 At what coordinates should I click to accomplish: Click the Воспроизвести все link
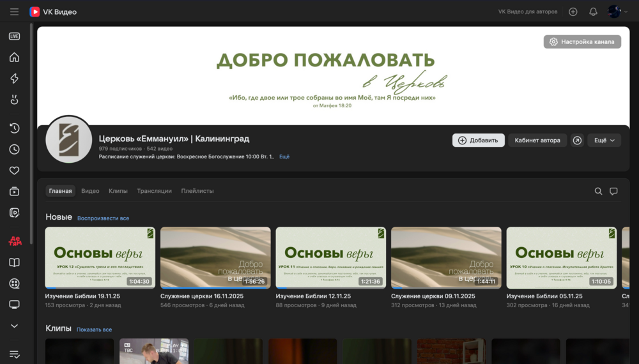(103, 218)
